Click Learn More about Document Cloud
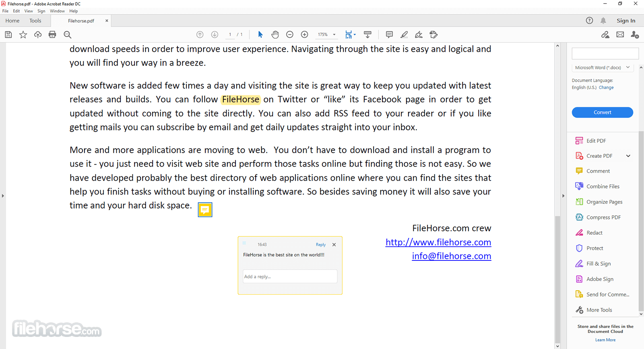The width and height of the screenshot is (644, 349). (x=605, y=340)
